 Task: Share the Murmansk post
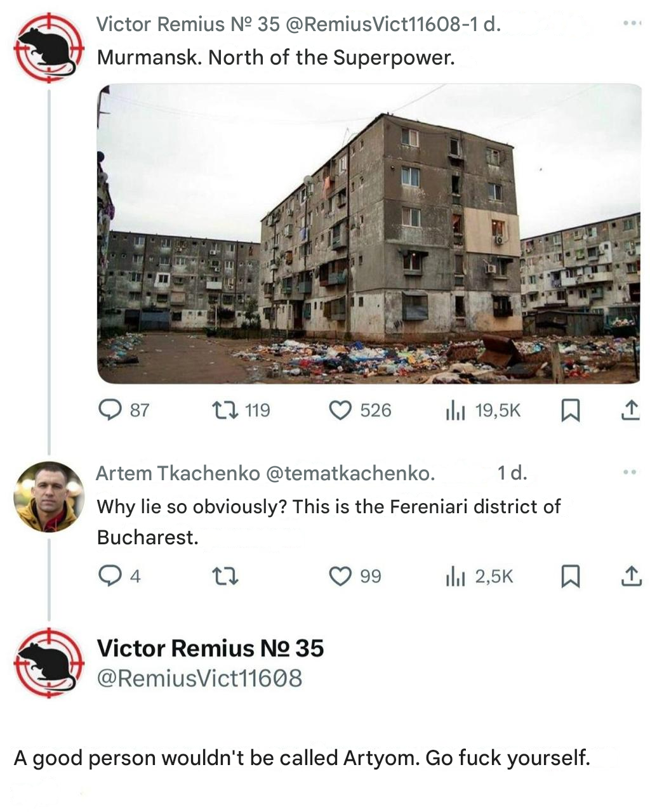(630, 410)
